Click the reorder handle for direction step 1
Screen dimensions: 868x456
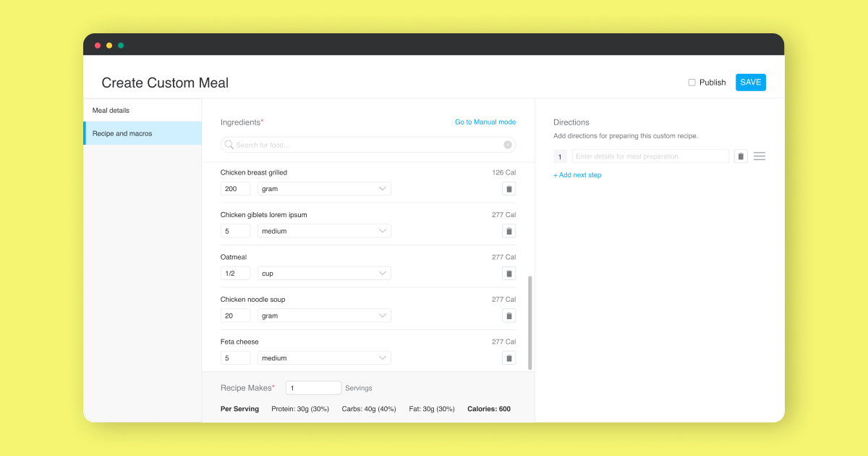click(x=759, y=156)
